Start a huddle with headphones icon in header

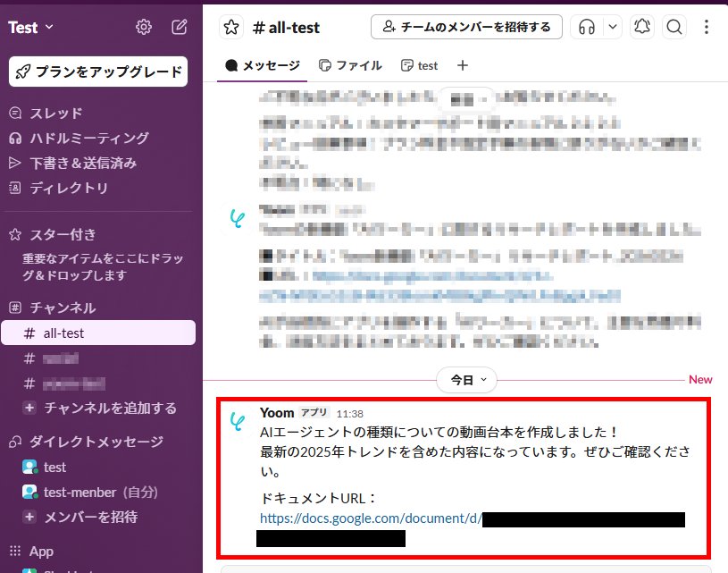point(587,27)
